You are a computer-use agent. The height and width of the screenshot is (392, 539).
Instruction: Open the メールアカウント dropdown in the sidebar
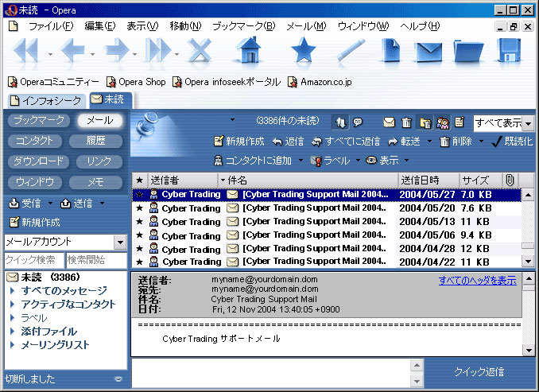tap(120, 242)
